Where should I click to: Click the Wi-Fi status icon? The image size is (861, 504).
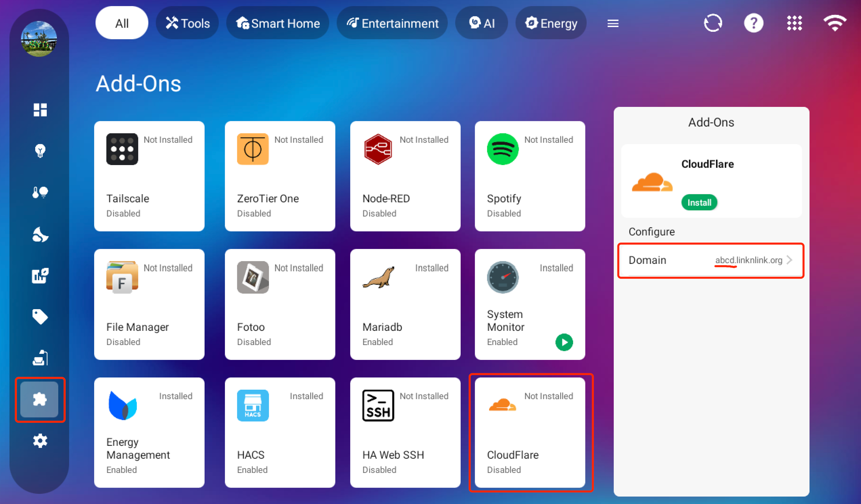[x=834, y=23]
